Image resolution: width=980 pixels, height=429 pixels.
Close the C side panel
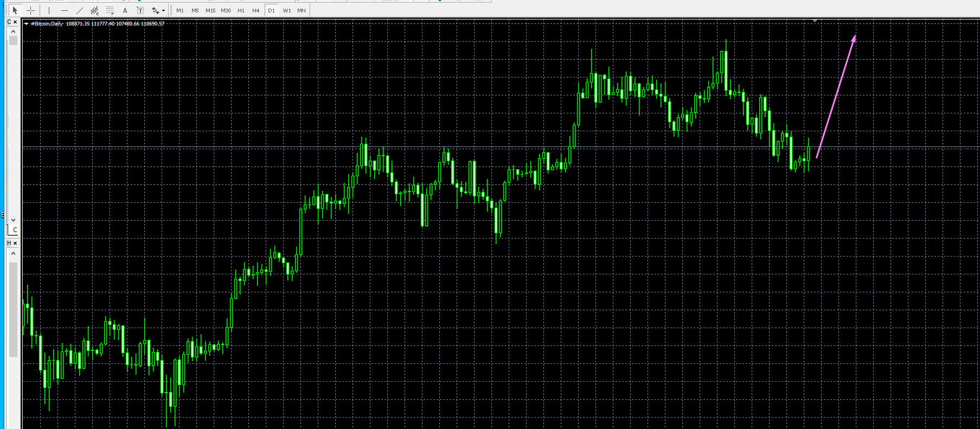coord(15,22)
